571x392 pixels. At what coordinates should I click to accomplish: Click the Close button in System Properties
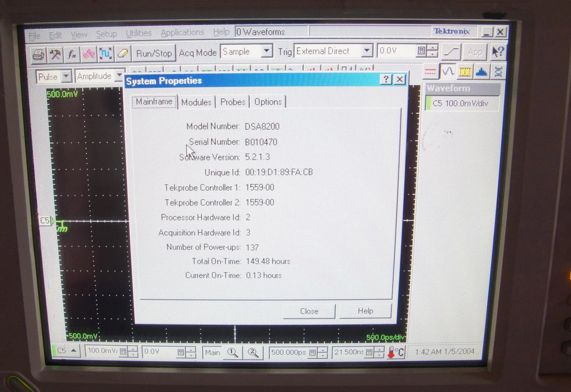point(309,311)
